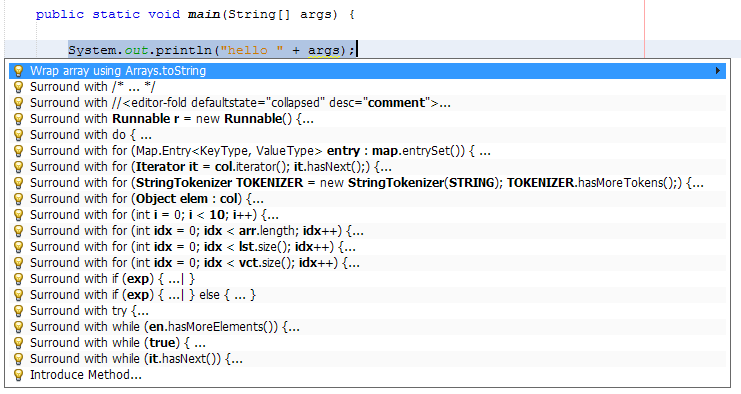Viewport: 741px width, 394px height.
Task: Click the lightbulb icon beside Surround with while (true)
Action: [x=18, y=343]
